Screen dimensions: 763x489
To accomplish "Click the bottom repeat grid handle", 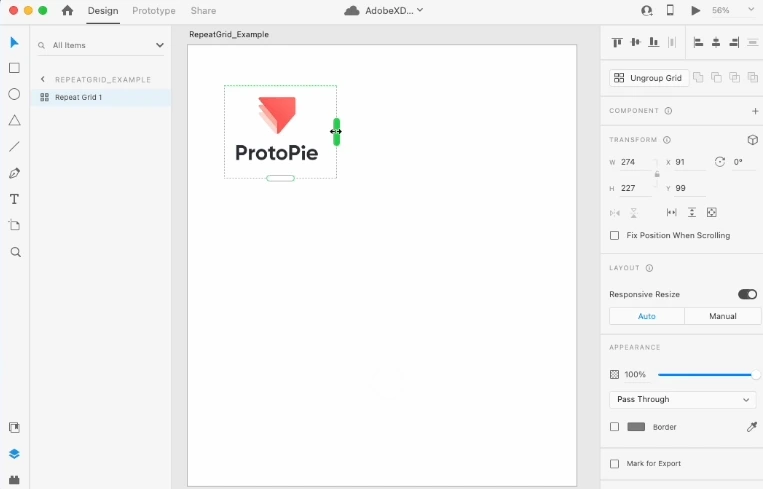I will coord(280,178).
